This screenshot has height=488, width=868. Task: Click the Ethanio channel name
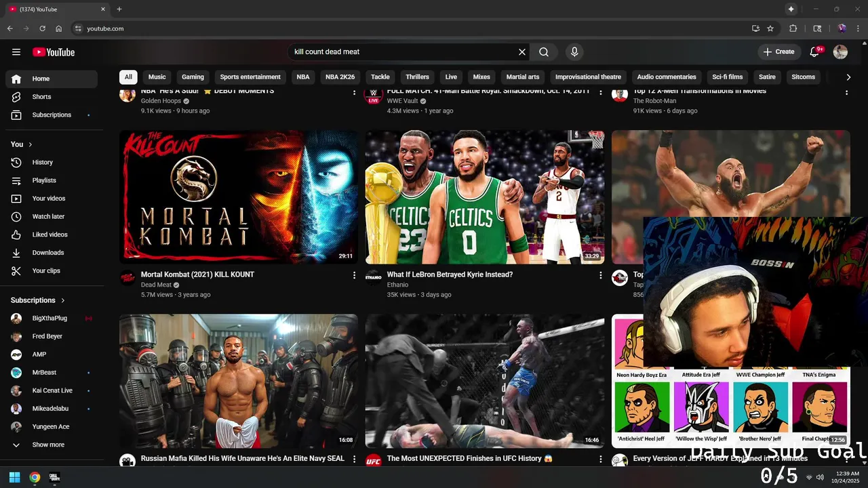coord(397,285)
